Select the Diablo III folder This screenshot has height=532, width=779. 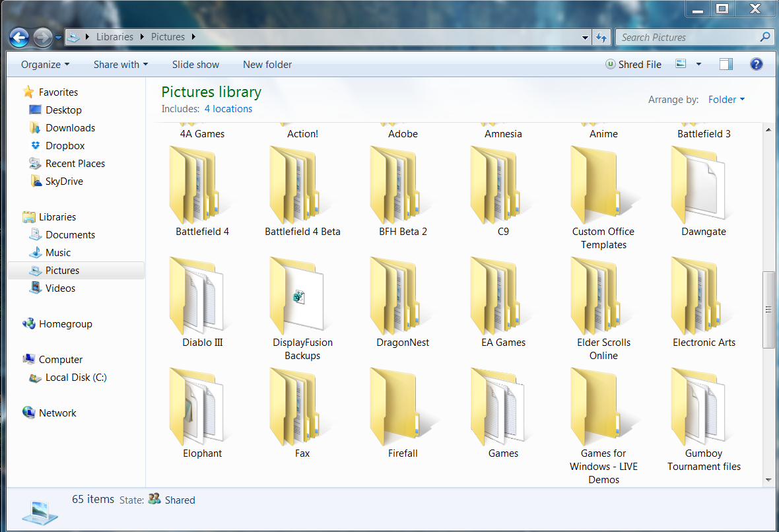202,302
